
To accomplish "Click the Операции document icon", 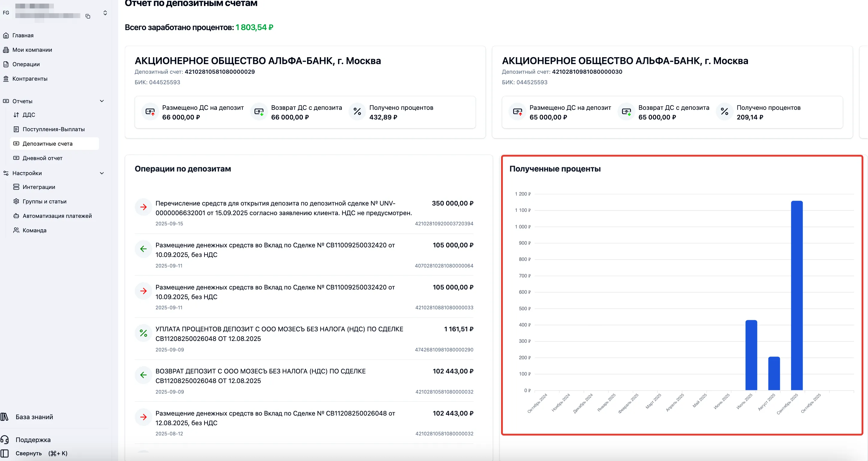I will pyautogui.click(x=6, y=64).
